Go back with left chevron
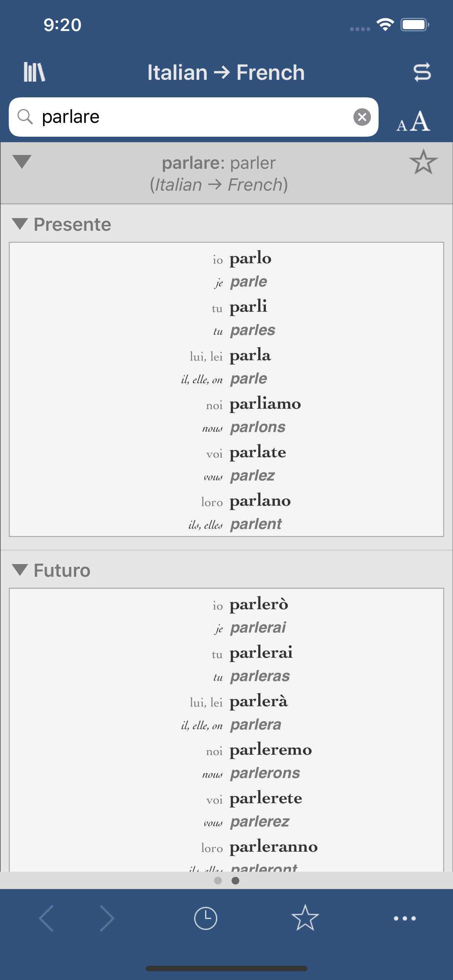The height and width of the screenshot is (980, 453). tap(46, 918)
